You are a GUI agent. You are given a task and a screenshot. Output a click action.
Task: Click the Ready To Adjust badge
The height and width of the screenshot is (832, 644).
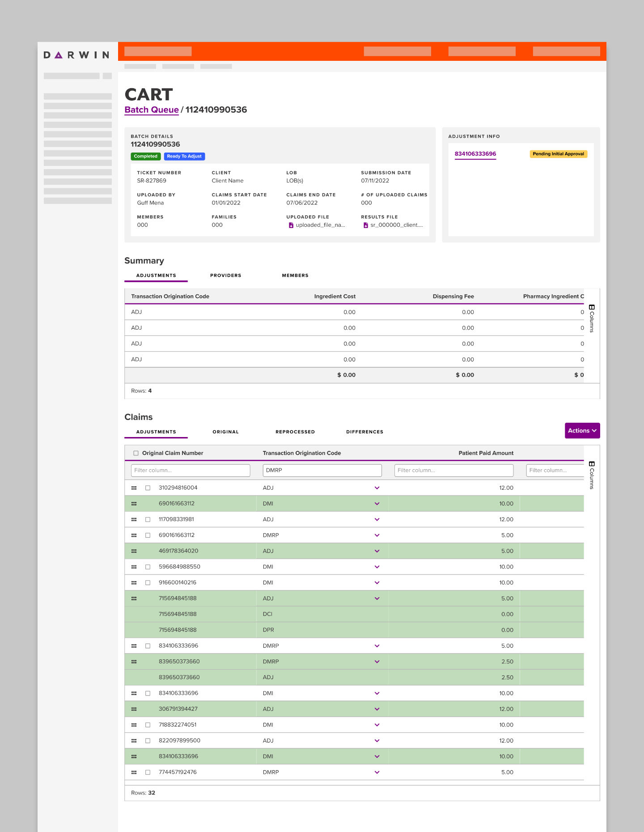coord(184,157)
